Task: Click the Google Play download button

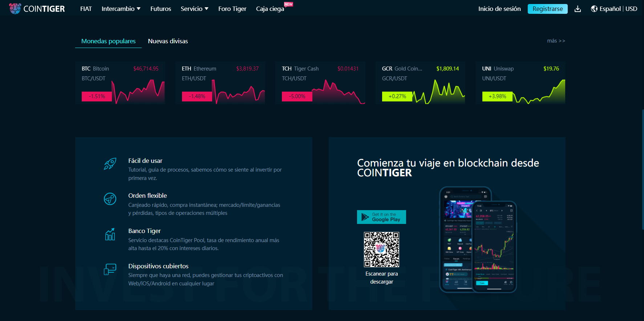Action: coord(381,217)
